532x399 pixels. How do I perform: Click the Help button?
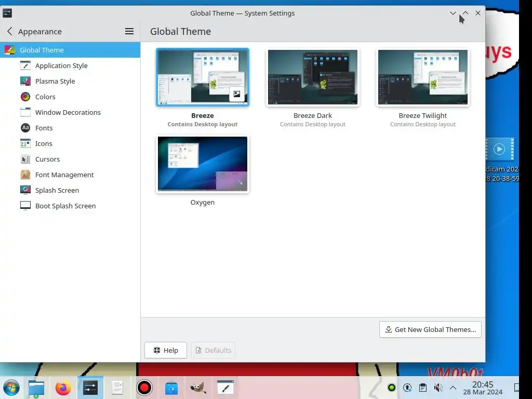[166, 350]
